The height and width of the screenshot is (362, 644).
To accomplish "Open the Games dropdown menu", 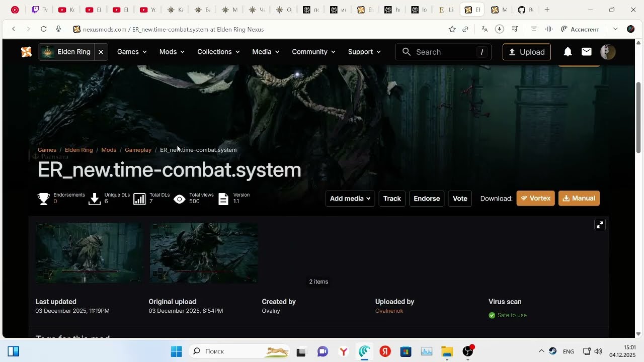I will (x=132, y=52).
